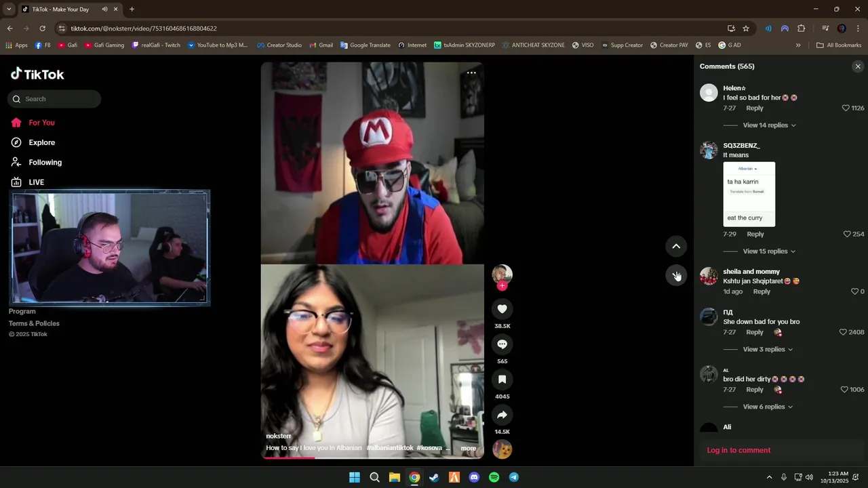Open a new browser tab

[x=132, y=9]
